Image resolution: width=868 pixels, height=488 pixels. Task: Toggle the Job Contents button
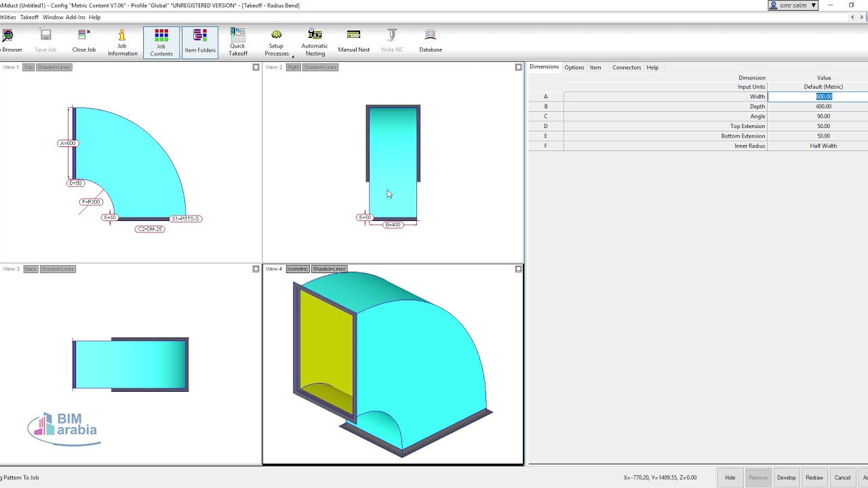pos(161,42)
